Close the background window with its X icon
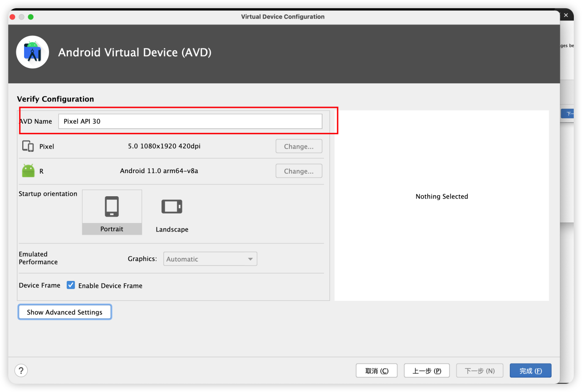 [566, 15]
